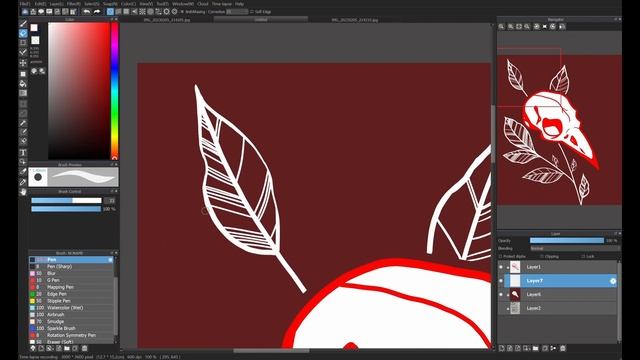Open the Edit menu

40,4
